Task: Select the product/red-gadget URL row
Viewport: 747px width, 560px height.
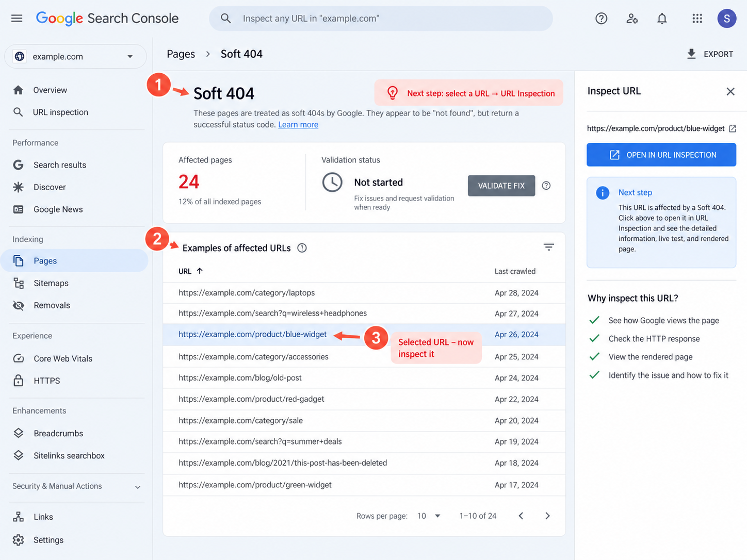Action: point(364,399)
